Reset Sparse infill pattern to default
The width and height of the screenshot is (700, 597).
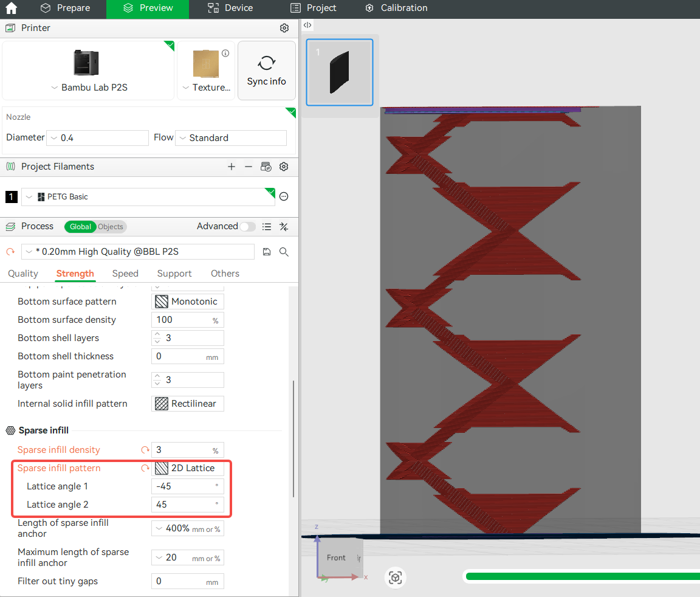click(x=145, y=468)
